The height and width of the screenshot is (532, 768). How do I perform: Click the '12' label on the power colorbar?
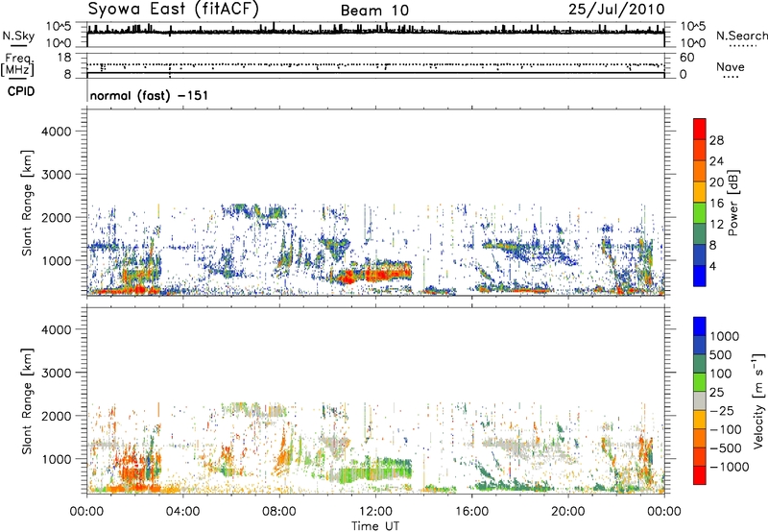[x=715, y=225]
